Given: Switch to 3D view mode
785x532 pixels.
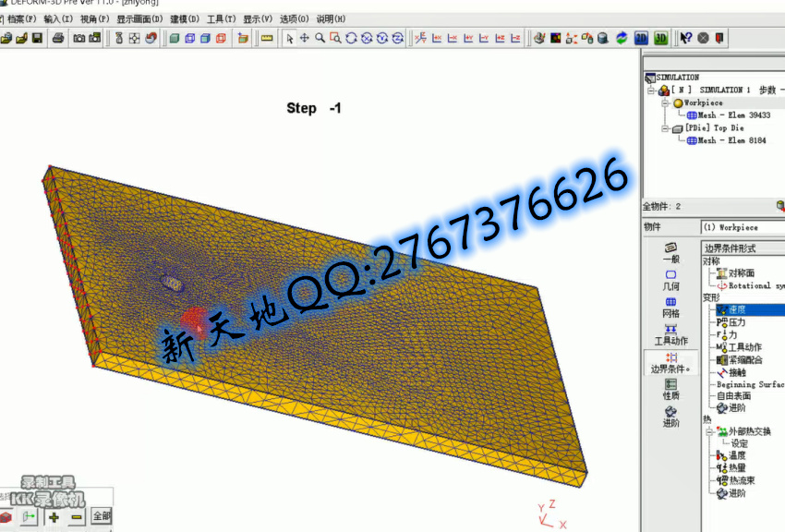Looking at the screenshot, I should (x=661, y=38).
